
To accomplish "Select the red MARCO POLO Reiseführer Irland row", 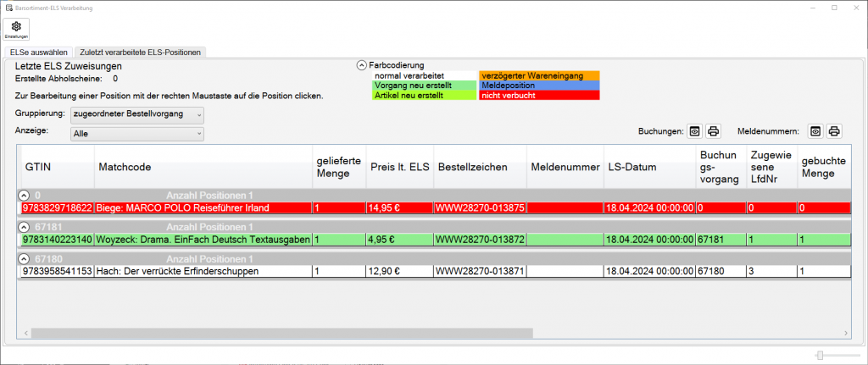I will click(202, 207).
